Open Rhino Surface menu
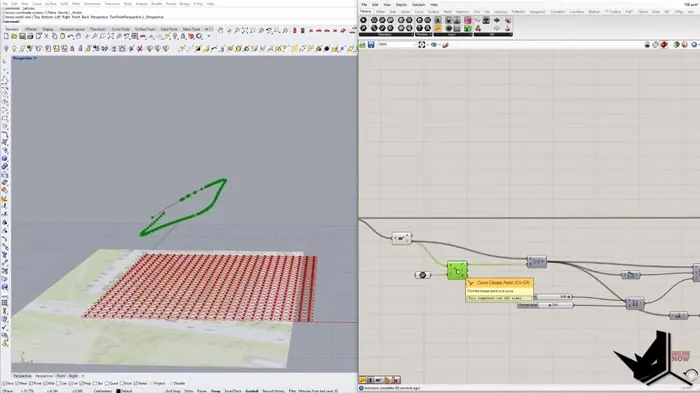Screen dimensions: 700x393 pos(50,4)
